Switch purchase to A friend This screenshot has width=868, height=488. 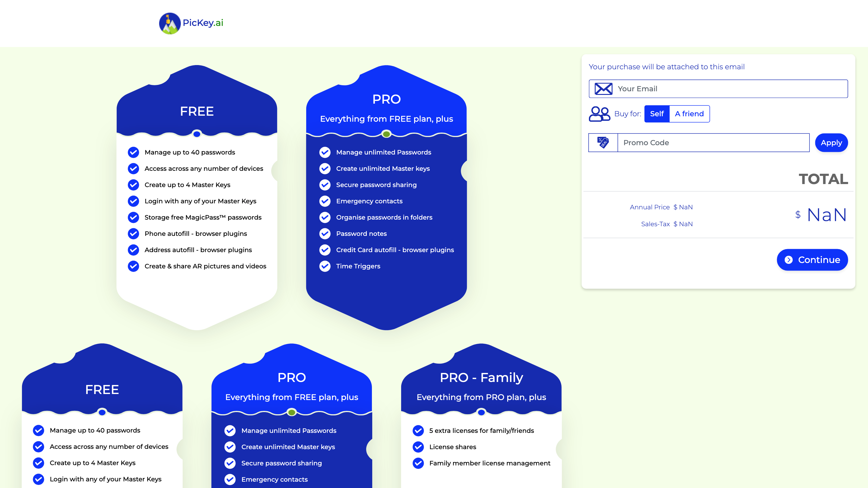pyautogui.click(x=689, y=114)
